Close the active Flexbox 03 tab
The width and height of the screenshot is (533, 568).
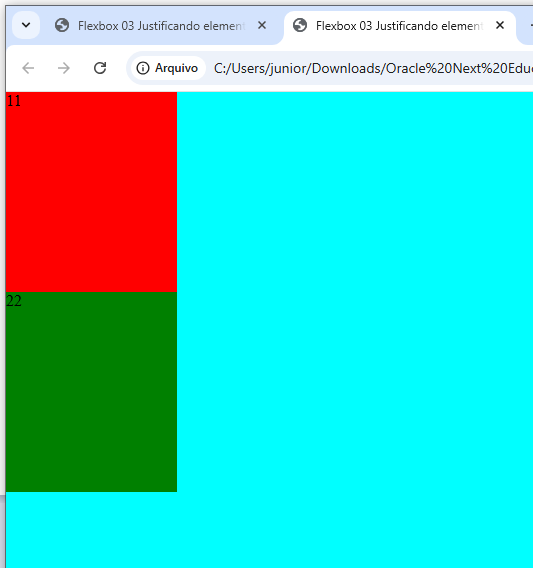(x=500, y=25)
